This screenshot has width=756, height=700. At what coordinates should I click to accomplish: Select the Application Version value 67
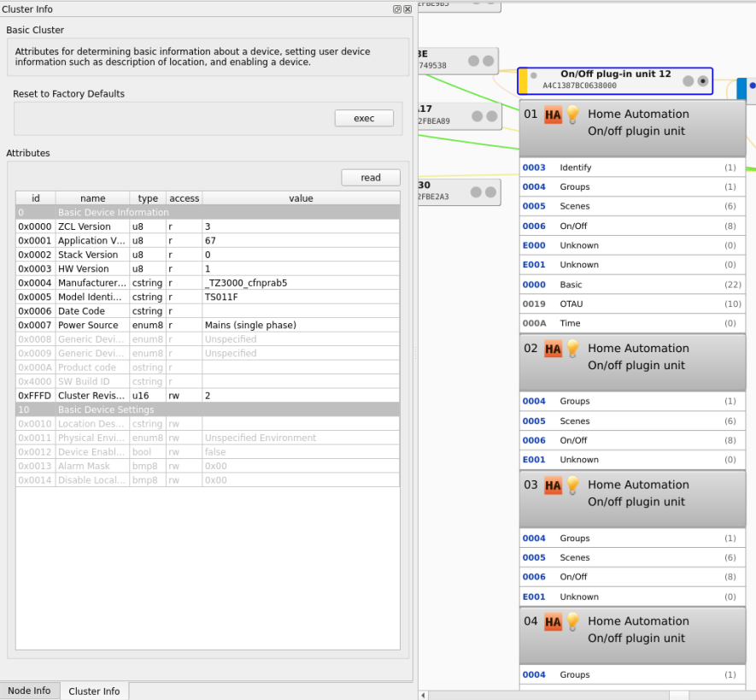(301, 240)
